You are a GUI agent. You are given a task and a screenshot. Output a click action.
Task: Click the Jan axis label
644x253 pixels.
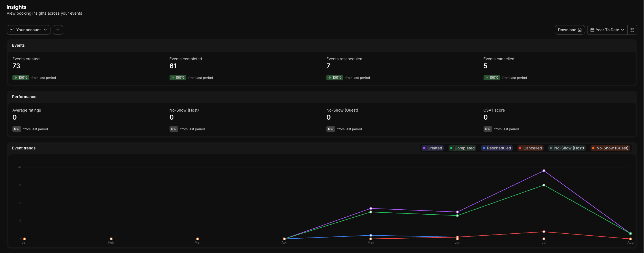click(25, 243)
